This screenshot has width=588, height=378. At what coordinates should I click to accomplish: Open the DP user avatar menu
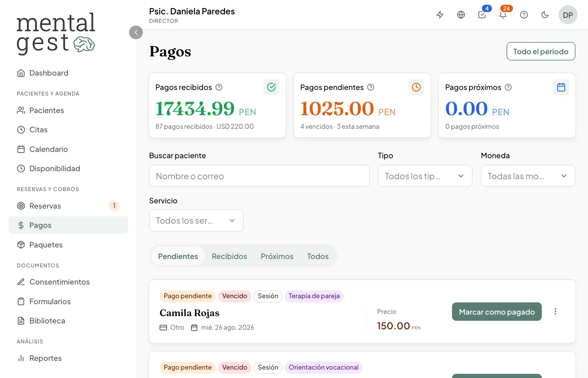(568, 15)
